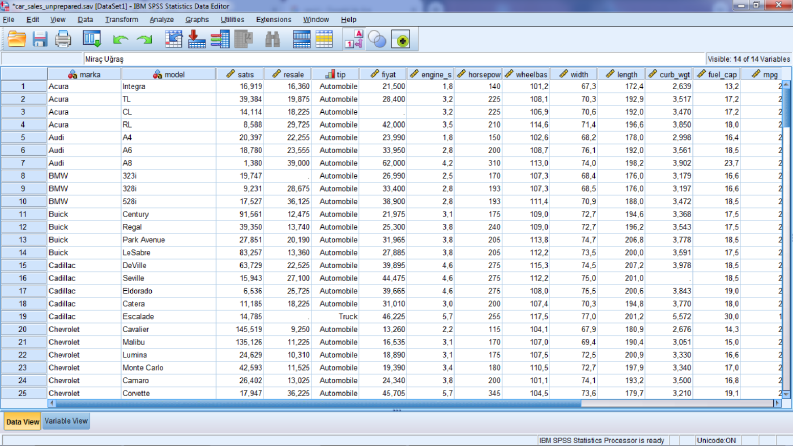Redo the action with the green arrow
The height and width of the screenshot is (446, 793).
point(145,39)
